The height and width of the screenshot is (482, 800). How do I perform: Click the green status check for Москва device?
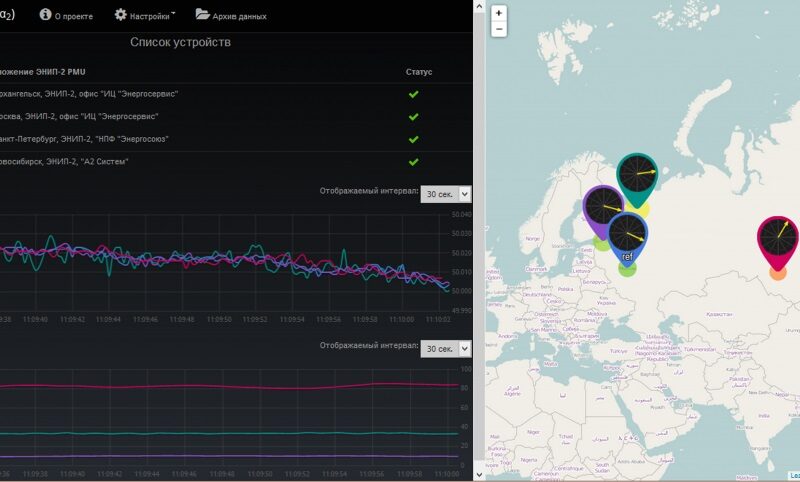[413, 117]
